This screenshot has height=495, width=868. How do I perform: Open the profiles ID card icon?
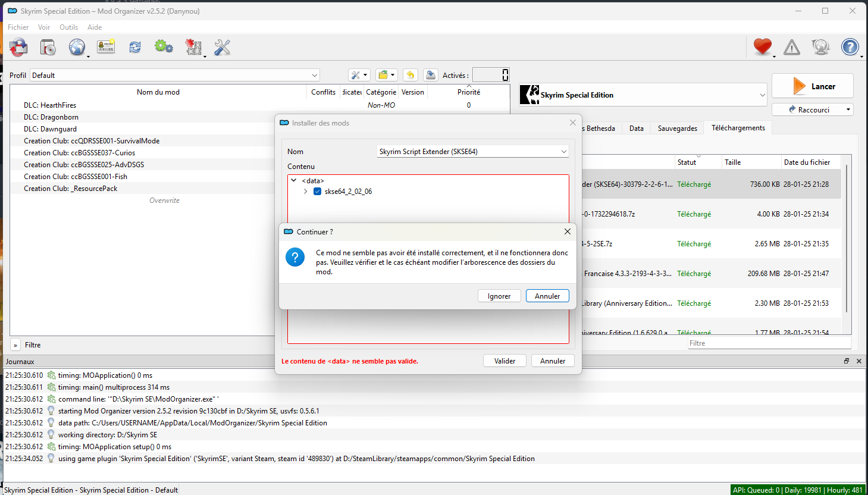tap(106, 47)
